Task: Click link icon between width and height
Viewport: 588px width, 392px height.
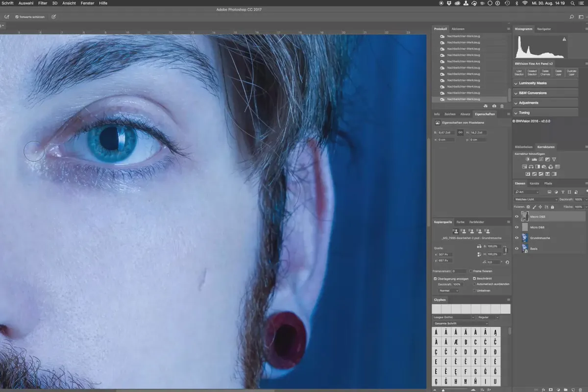Action: coord(460,132)
